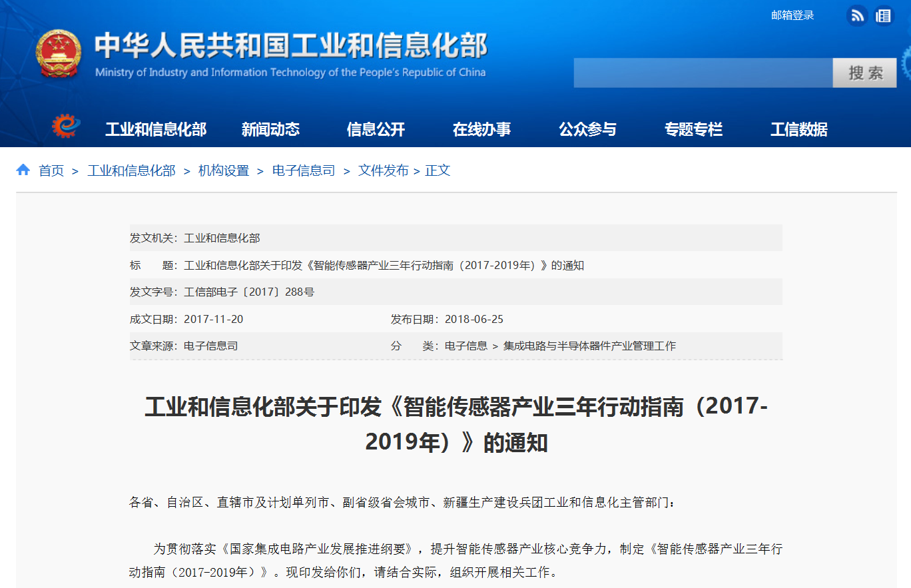The image size is (911, 588).
Task: Go to 首页 breadcrumb link
Action: pos(51,170)
